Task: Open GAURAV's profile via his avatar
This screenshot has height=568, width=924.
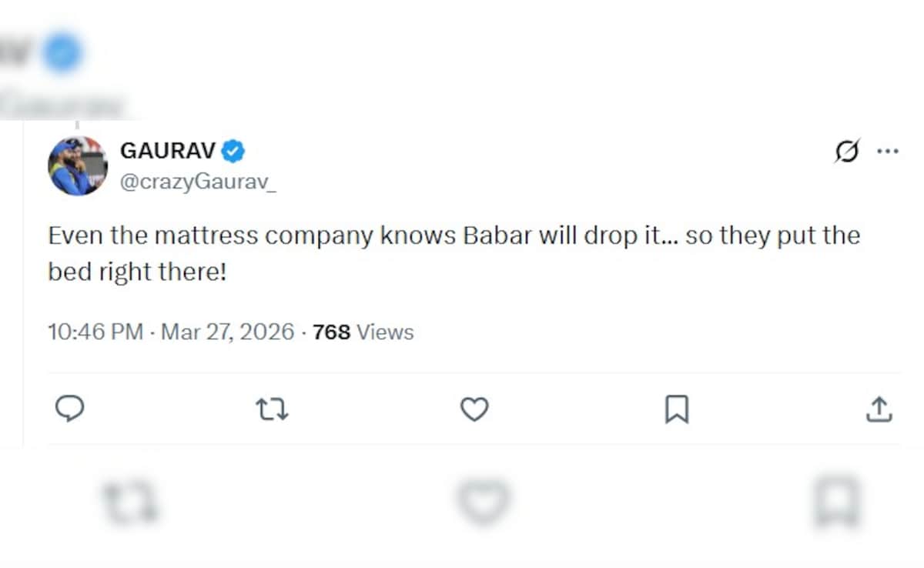Action: point(78,165)
